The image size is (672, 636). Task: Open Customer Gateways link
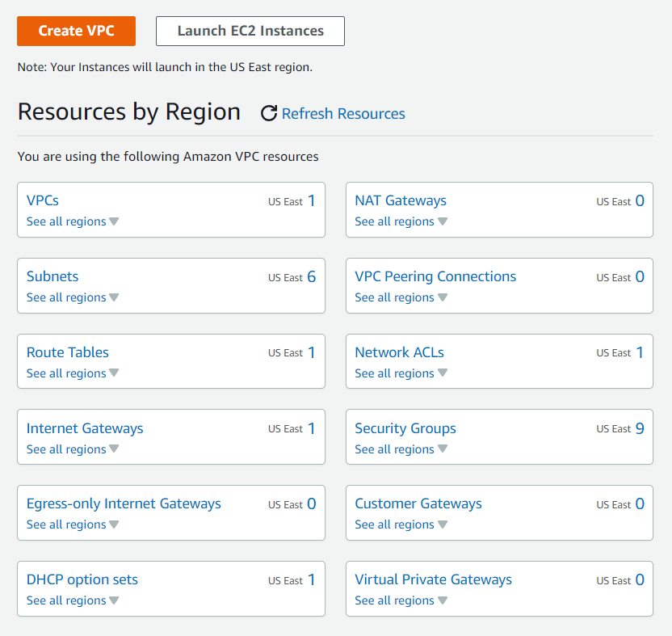click(x=418, y=503)
